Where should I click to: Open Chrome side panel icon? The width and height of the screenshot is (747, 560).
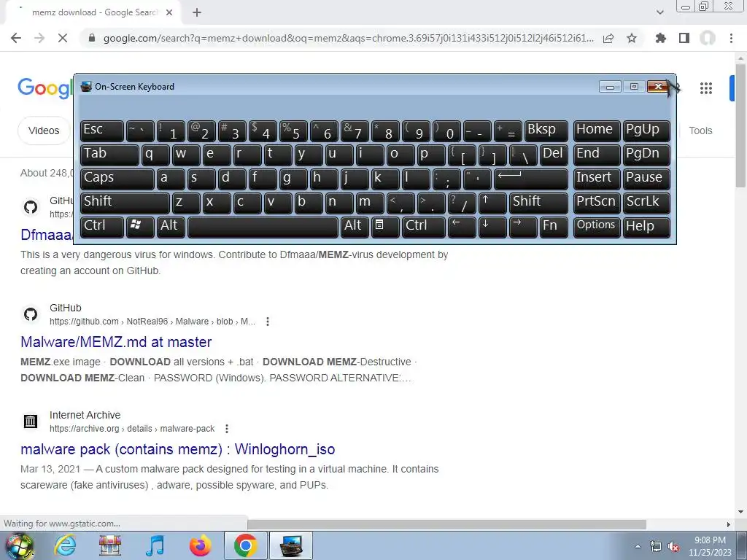684,38
